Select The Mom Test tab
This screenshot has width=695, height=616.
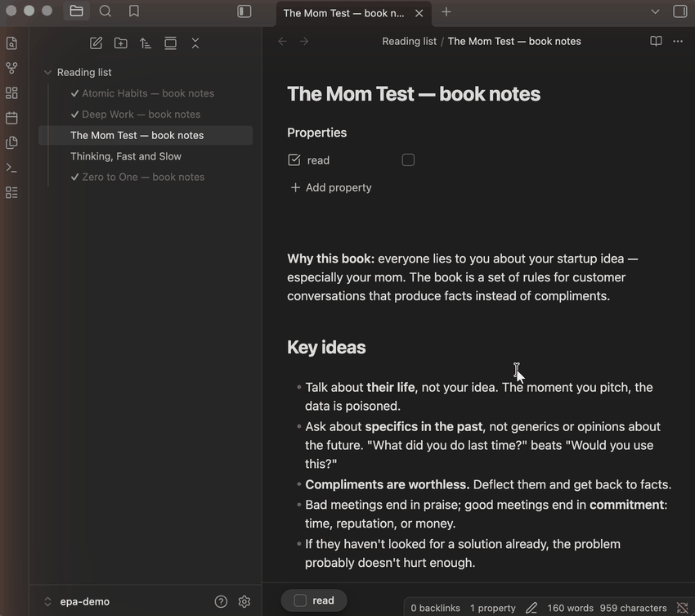(x=344, y=13)
